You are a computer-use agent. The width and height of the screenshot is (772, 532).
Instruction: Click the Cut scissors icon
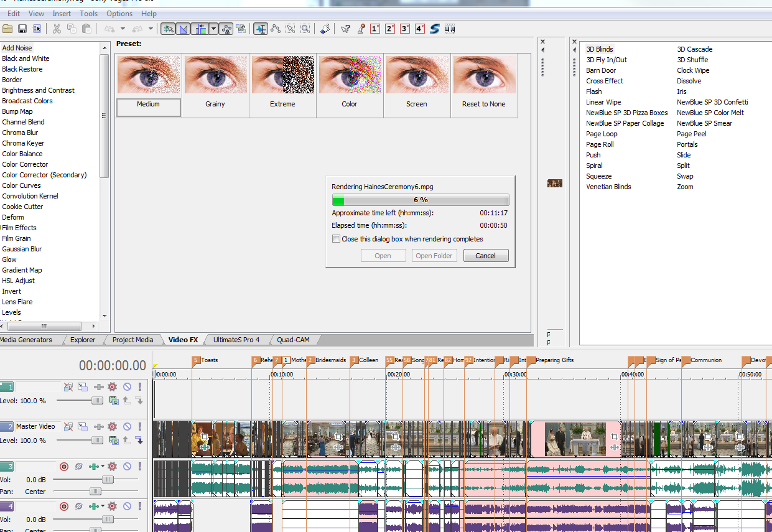pyautogui.click(x=57, y=29)
